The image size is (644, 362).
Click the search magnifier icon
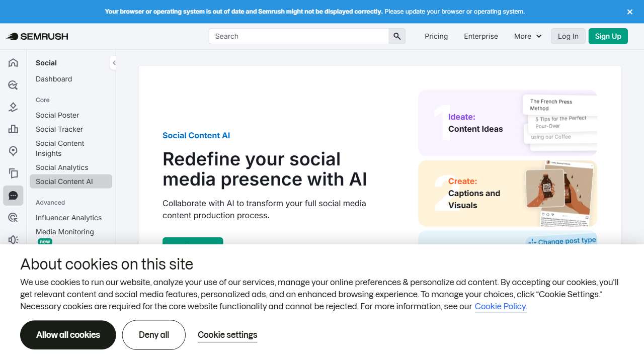(x=397, y=36)
